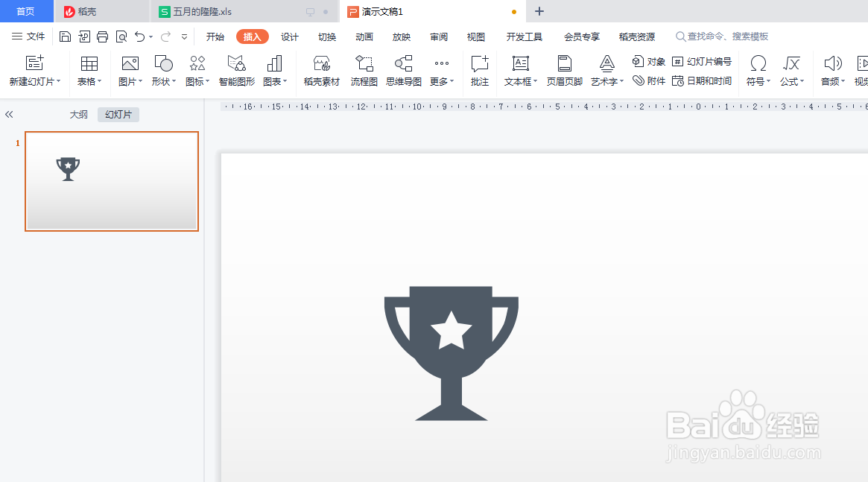Switch to the 开始 ribbon tab
This screenshot has height=482, width=868.
click(215, 37)
